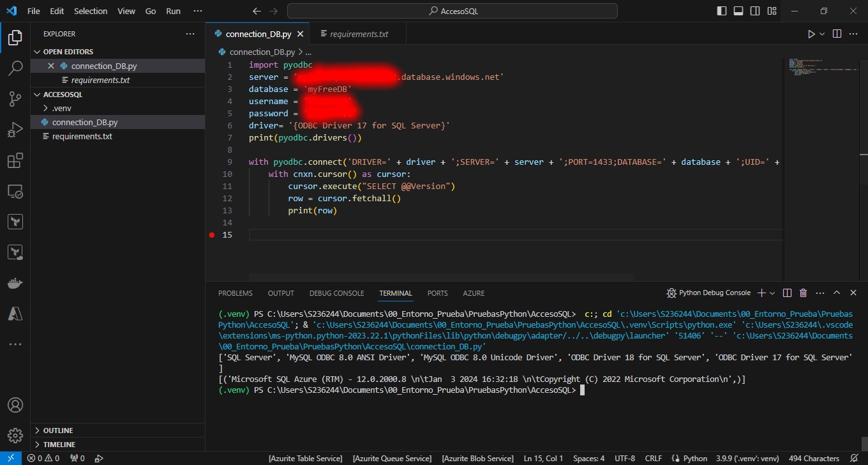Open Run and Debug view

tap(15, 130)
